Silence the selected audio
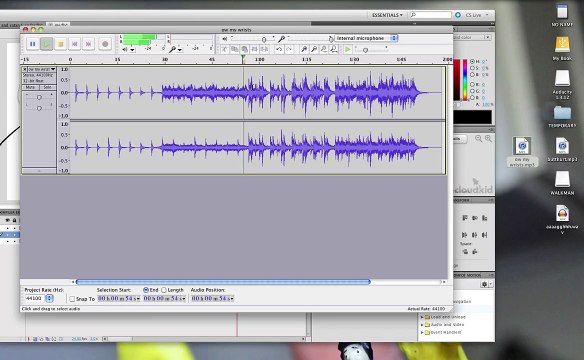This screenshot has width=584, height=360. 264,49
